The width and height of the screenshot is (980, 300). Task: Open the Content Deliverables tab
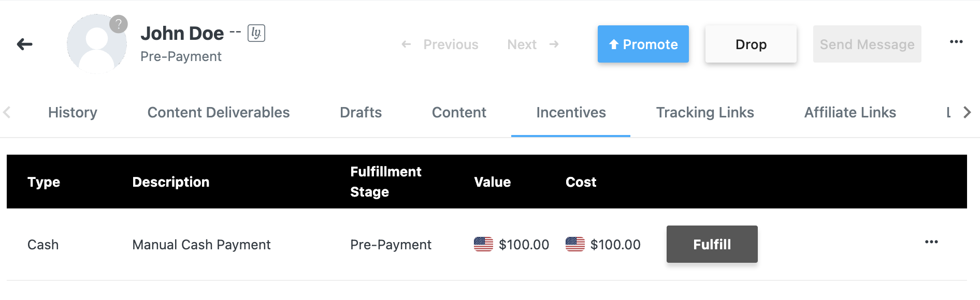(x=218, y=112)
